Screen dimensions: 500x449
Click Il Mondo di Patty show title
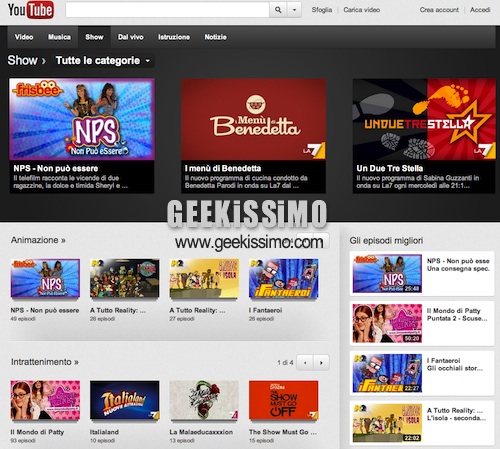37,432
